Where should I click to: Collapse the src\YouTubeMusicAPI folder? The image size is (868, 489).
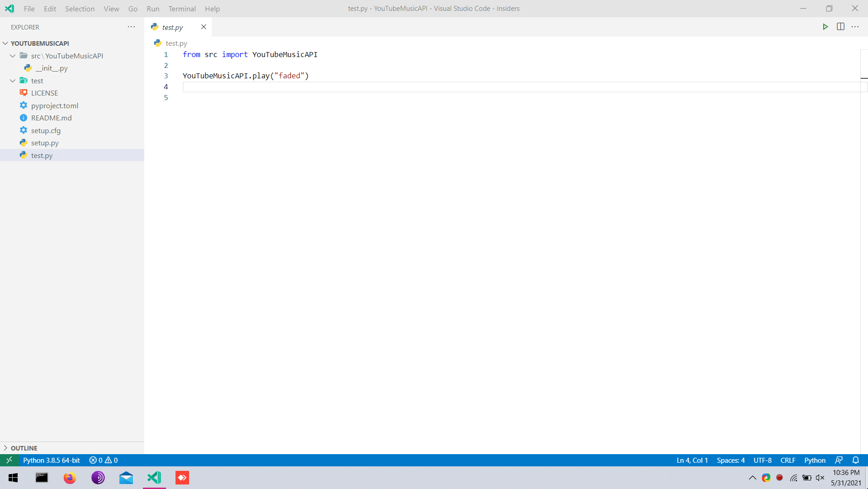13,56
